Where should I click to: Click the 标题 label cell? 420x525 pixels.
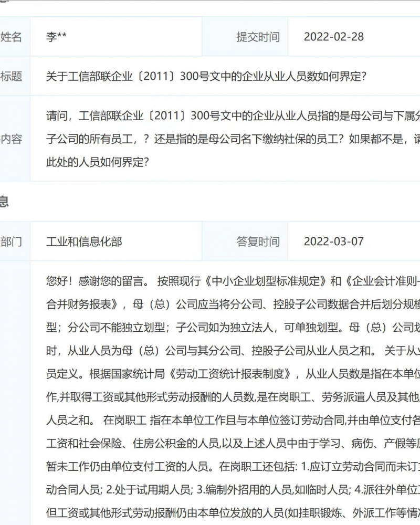(15, 76)
